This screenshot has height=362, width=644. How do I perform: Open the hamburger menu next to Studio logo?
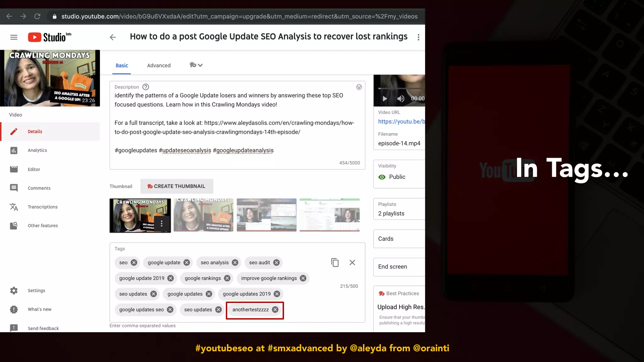coord(14,37)
